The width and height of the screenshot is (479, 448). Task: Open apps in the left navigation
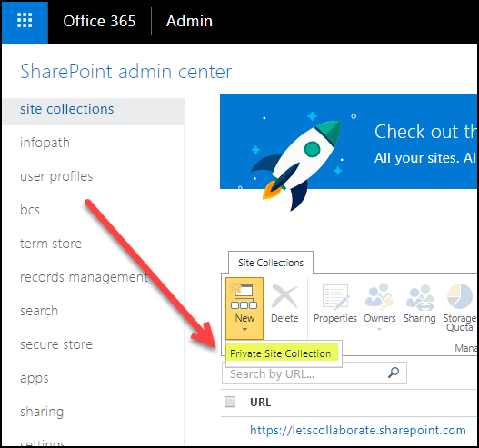[35, 379]
